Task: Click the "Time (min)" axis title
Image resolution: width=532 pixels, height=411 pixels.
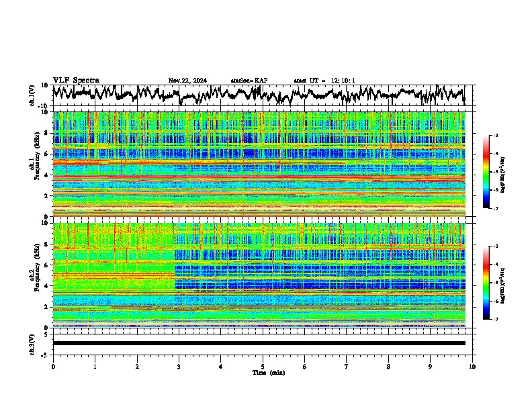Action: pos(269,373)
